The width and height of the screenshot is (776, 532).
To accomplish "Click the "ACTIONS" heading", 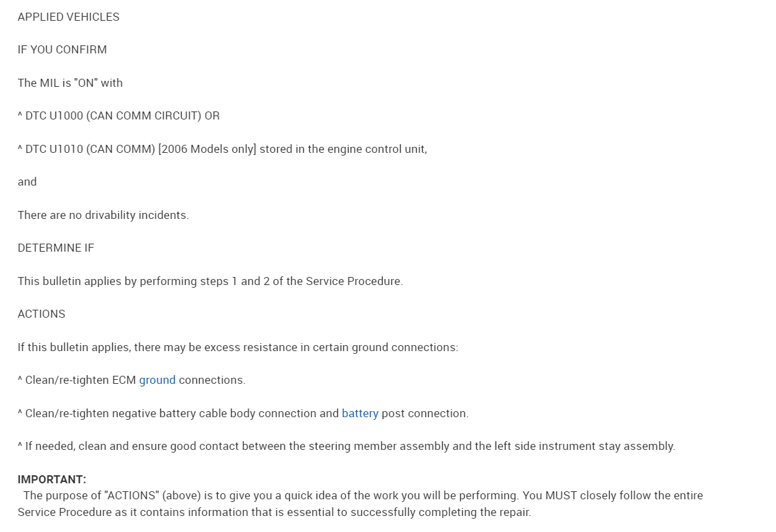I will (x=41, y=314).
